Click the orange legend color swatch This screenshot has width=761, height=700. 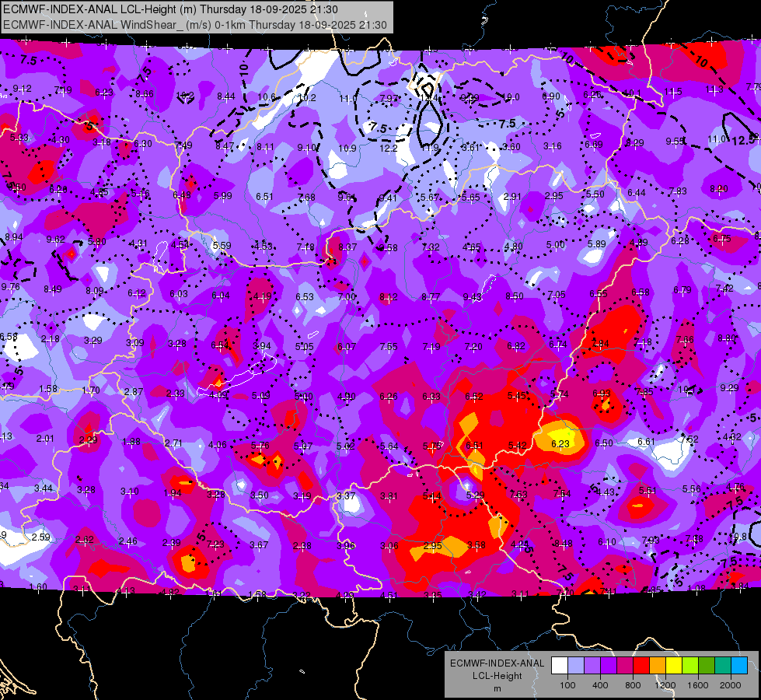(x=658, y=666)
